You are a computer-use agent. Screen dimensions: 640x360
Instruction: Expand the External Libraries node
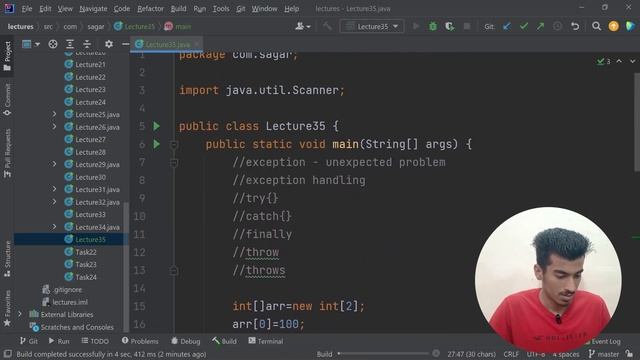coord(20,314)
